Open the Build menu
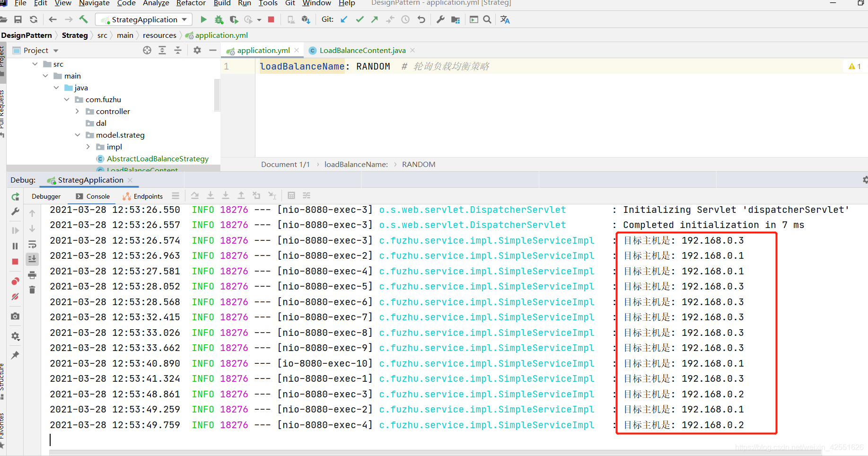This screenshot has height=456, width=868. (x=222, y=3)
